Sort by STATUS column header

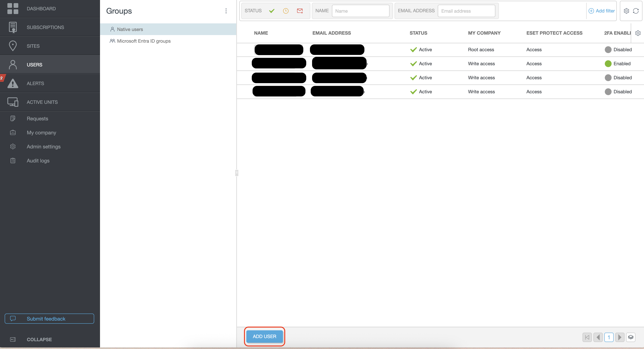click(x=418, y=33)
